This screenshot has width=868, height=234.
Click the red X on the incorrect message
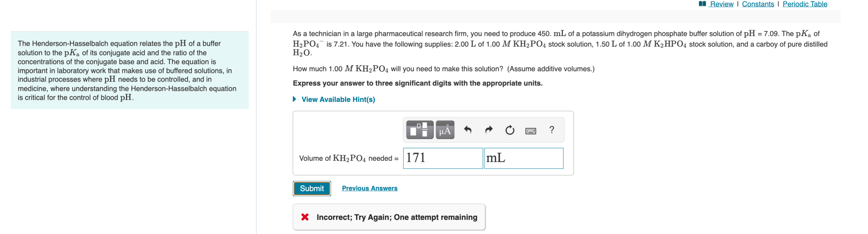point(305,217)
